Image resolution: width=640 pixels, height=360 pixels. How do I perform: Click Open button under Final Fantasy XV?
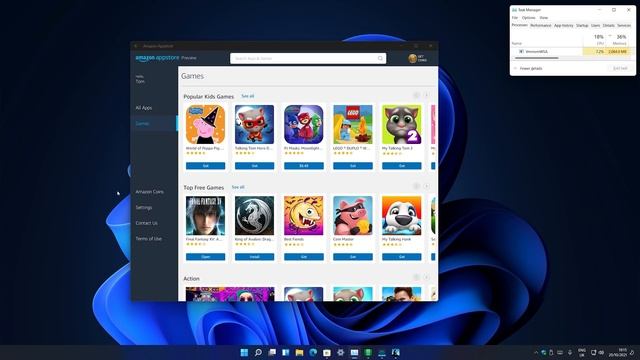(205, 257)
